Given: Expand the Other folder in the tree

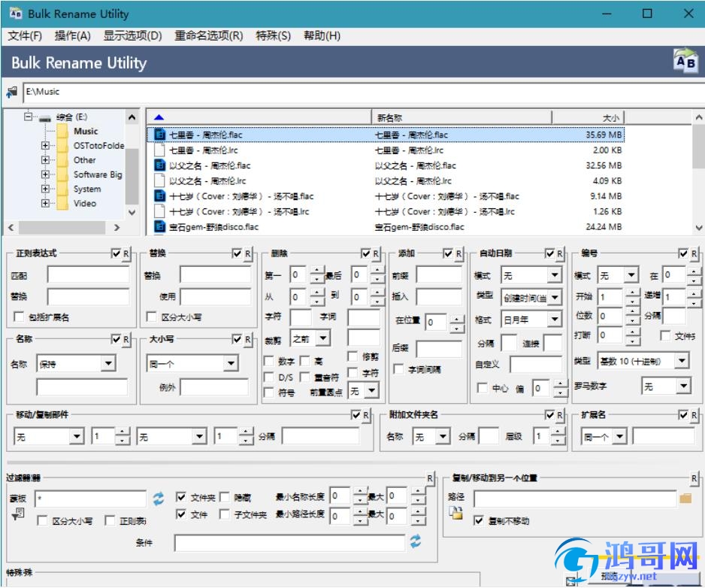Looking at the screenshot, I should coord(45,159).
